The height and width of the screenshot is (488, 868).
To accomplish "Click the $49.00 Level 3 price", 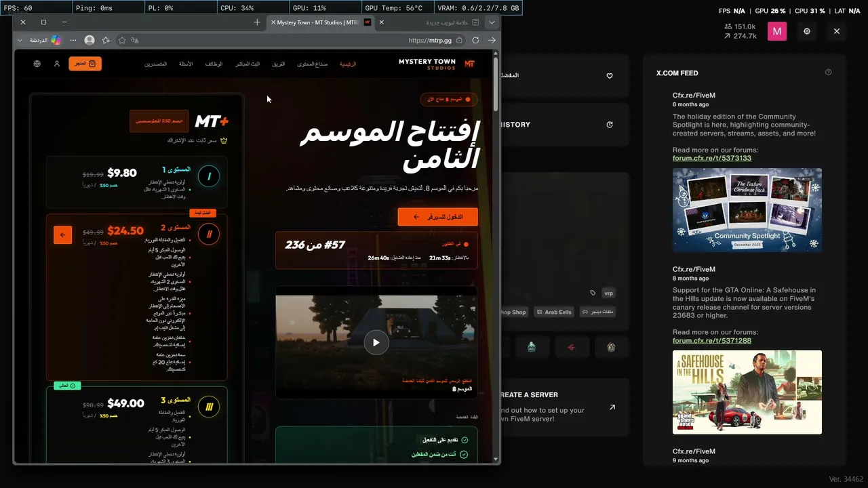I will coord(125,403).
